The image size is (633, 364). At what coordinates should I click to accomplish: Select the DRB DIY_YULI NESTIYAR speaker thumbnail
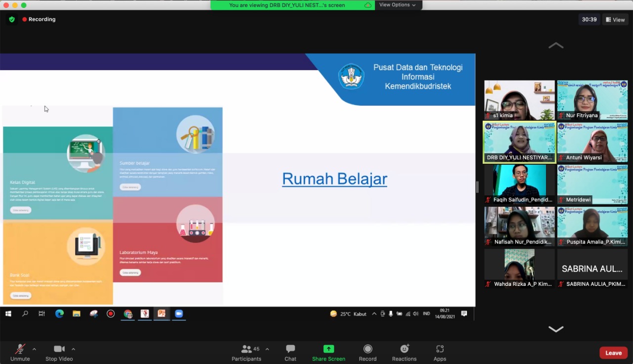coord(519,142)
